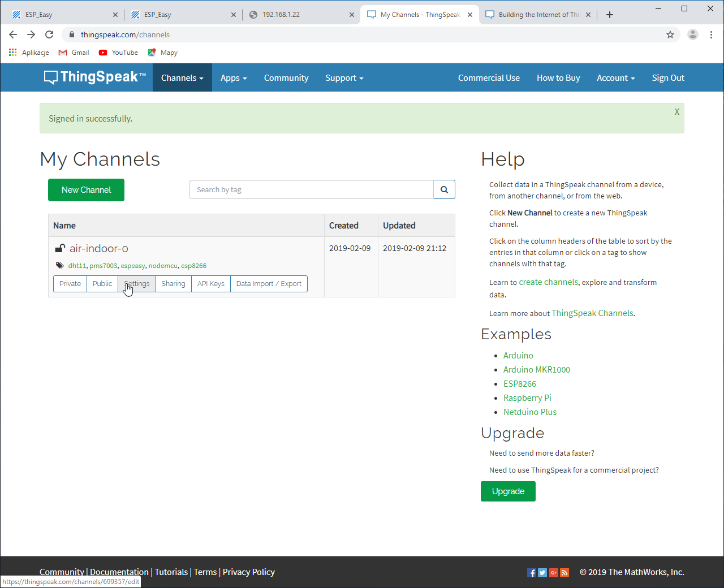Open Chrome's three-dot menu
This screenshot has width=724, height=588.
711,34
